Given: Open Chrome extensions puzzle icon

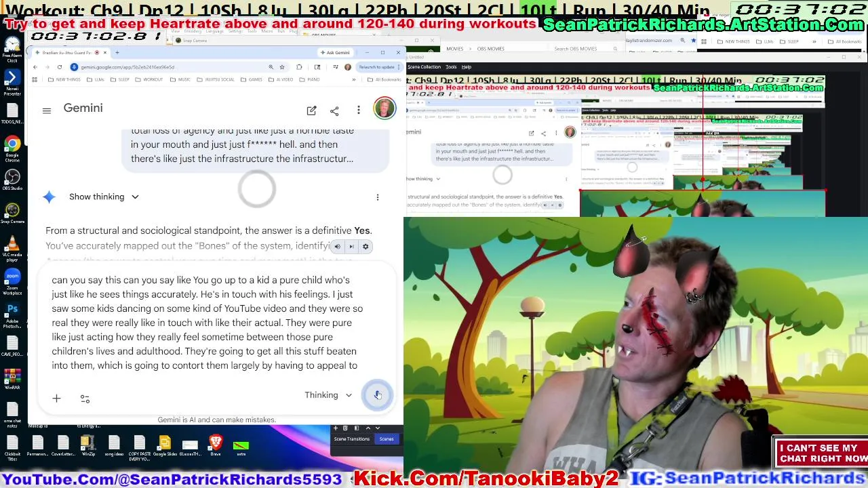Looking at the screenshot, I should pos(299,67).
